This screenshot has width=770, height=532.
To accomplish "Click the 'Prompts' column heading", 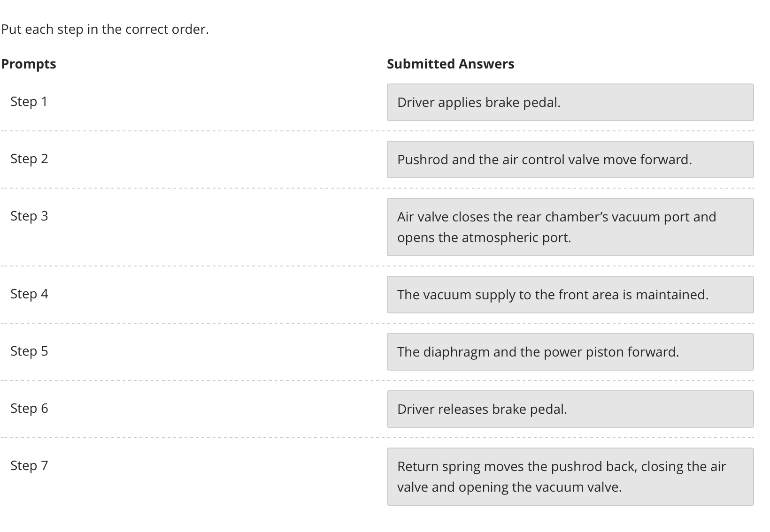I will [29, 64].
